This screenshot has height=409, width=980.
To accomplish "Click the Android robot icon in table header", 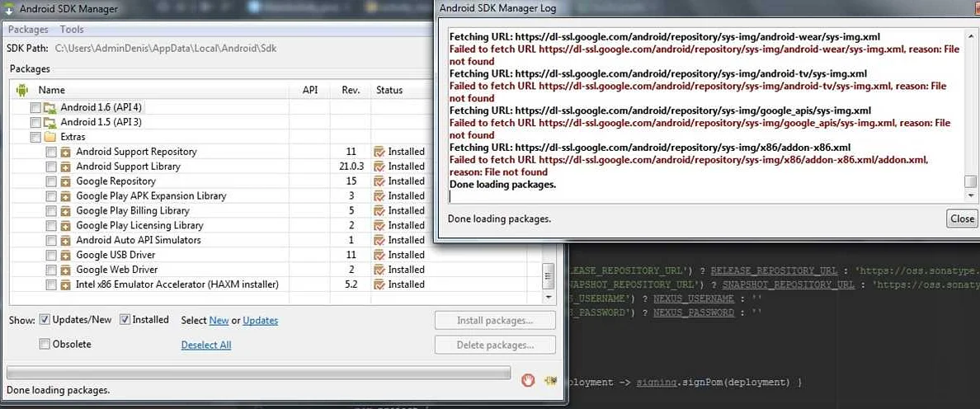I will point(22,90).
